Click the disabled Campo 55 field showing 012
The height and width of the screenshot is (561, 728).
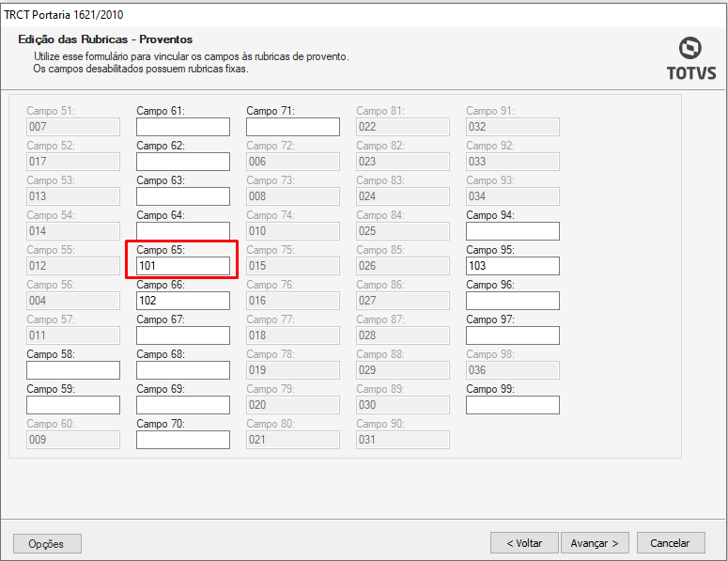(73, 266)
